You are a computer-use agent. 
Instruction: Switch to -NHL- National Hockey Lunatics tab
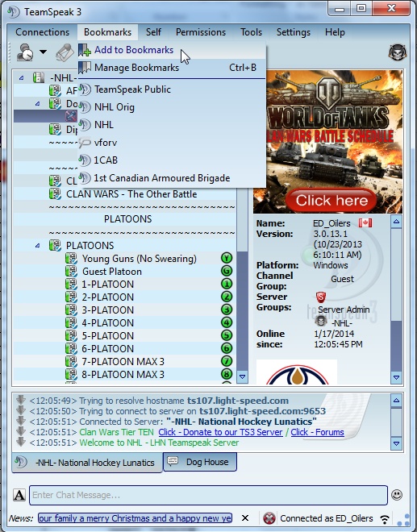click(x=87, y=463)
